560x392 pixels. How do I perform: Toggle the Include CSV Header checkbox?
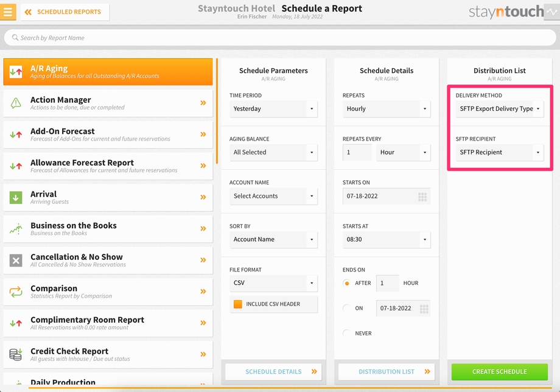click(238, 304)
